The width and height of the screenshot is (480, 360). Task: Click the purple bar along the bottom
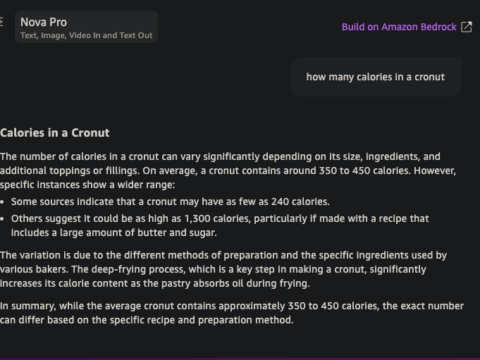click(240, 359)
